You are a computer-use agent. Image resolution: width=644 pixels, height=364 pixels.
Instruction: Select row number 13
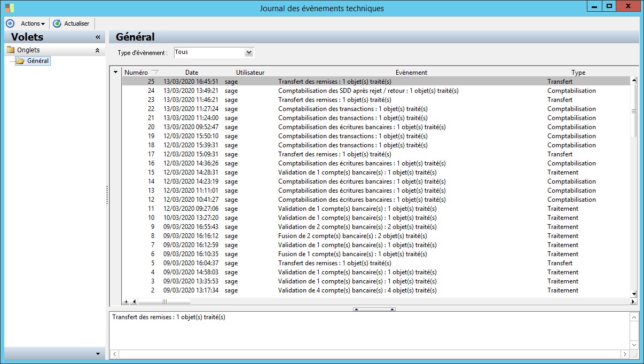pos(376,191)
